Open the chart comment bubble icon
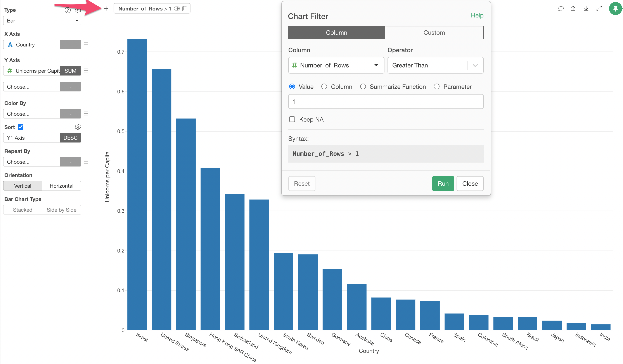This screenshot has width=623, height=364. pos(561,9)
